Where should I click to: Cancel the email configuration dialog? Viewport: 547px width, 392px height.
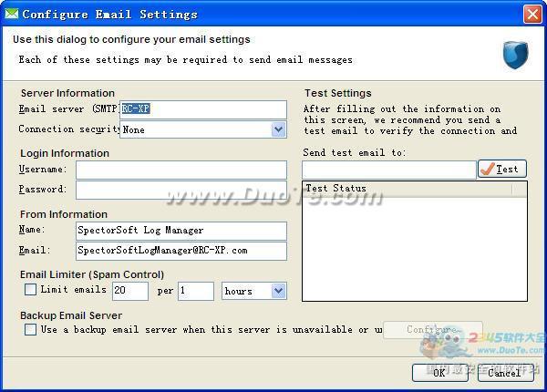click(505, 373)
